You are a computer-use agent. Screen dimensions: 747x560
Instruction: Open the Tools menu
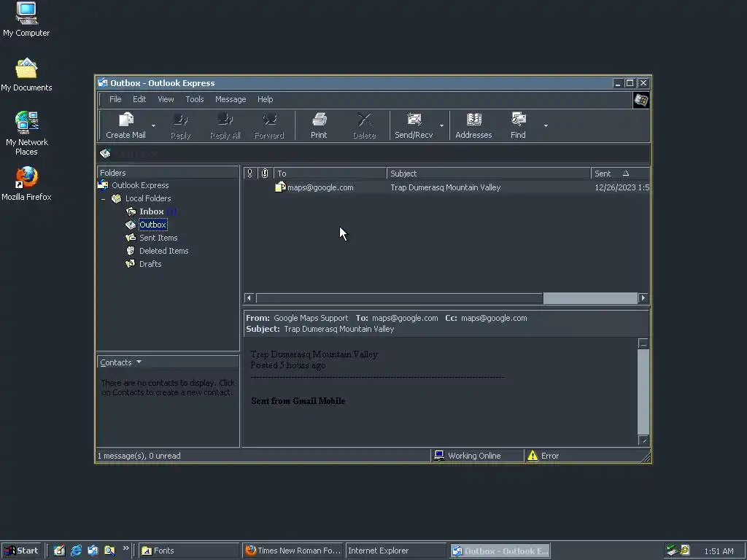(194, 99)
